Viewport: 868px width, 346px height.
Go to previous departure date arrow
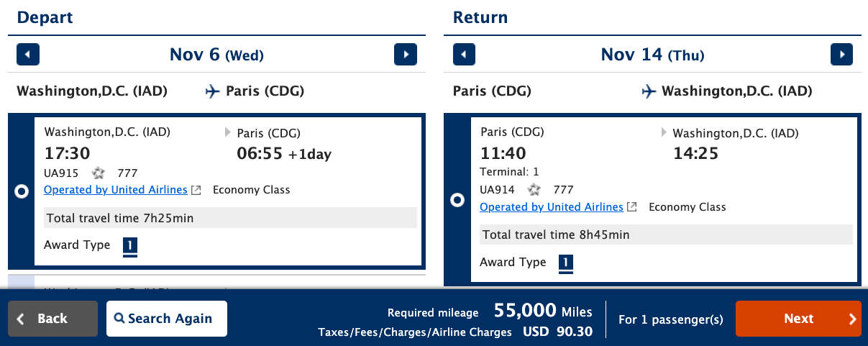click(28, 55)
